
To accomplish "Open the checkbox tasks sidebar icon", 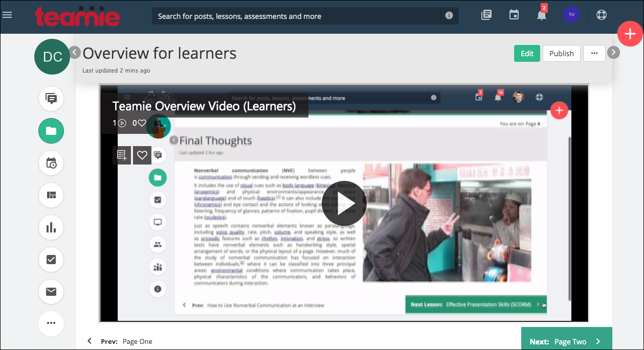I will tap(51, 260).
